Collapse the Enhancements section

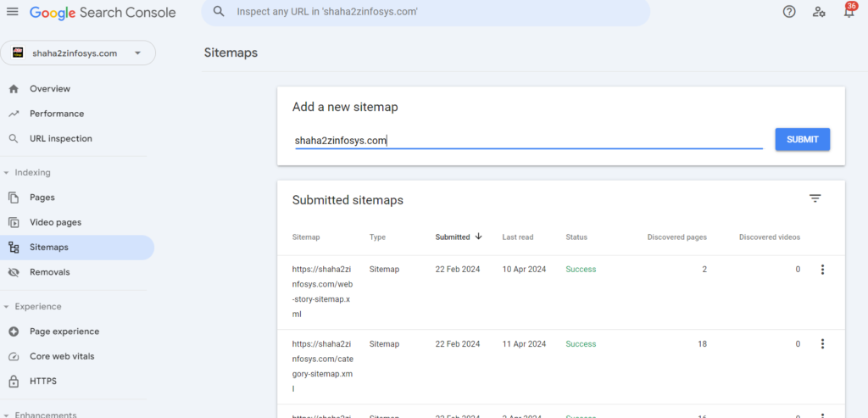[x=6, y=415]
